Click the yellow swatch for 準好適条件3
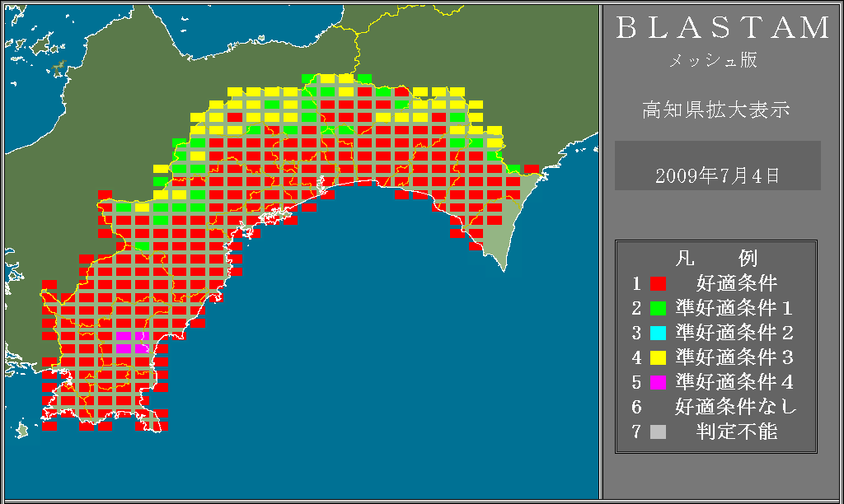The image size is (844, 504). pyautogui.click(x=658, y=357)
